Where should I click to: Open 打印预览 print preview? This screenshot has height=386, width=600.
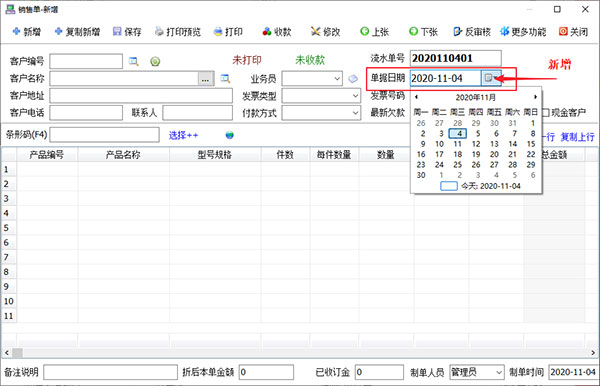point(178,32)
